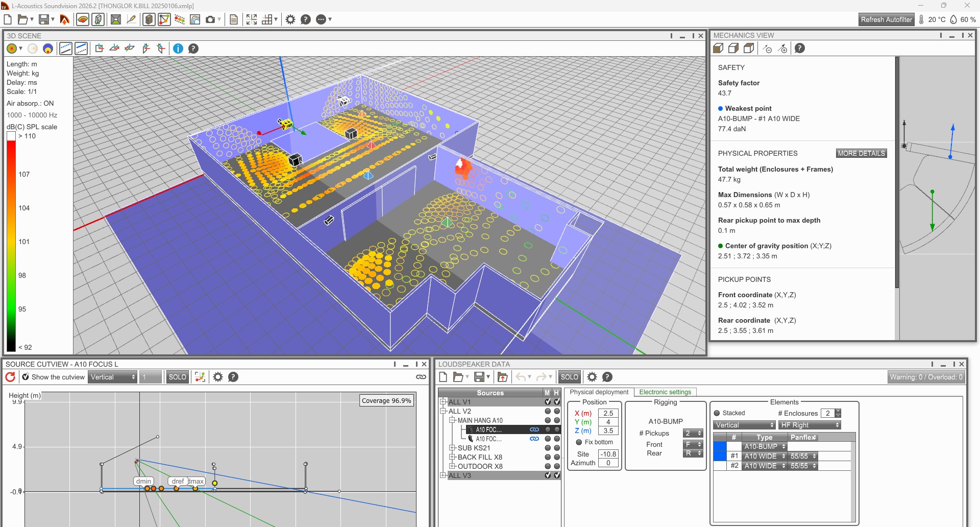Open the number of Pickups dropdown
This screenshot has width=980, height=527.
tap(693, 433)
